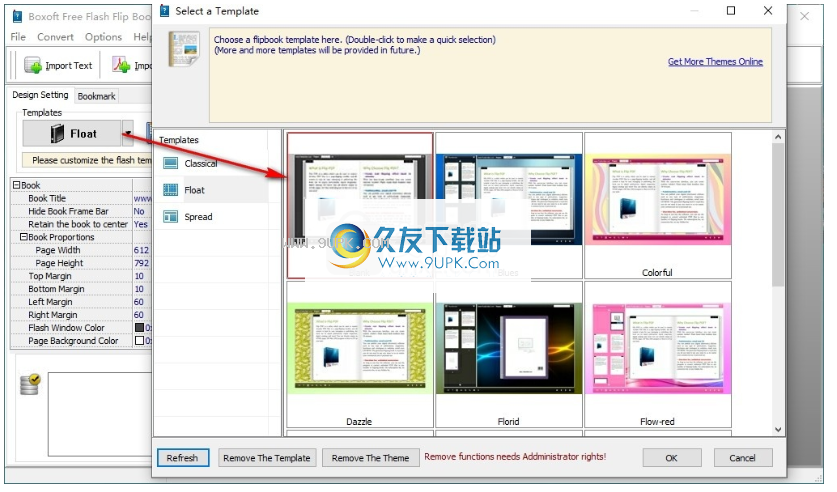Open the Float template dropdown arrow
Viewport: 837px width, 492px height.
coord(128,133)
